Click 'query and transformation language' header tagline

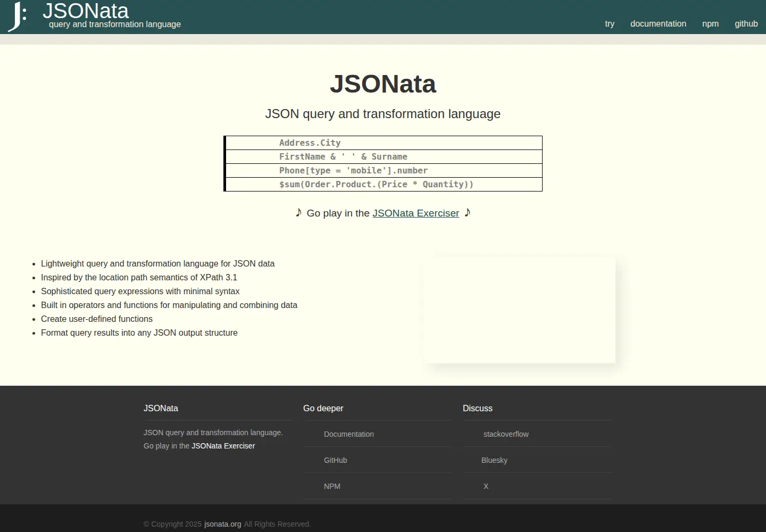coord(115,24)
